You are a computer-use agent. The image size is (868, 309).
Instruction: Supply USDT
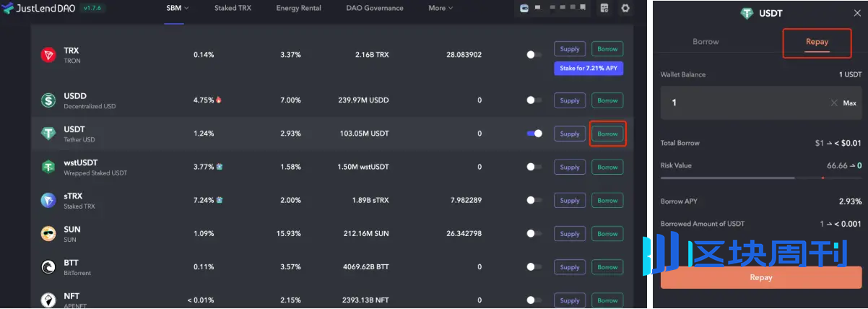[570, 134]
